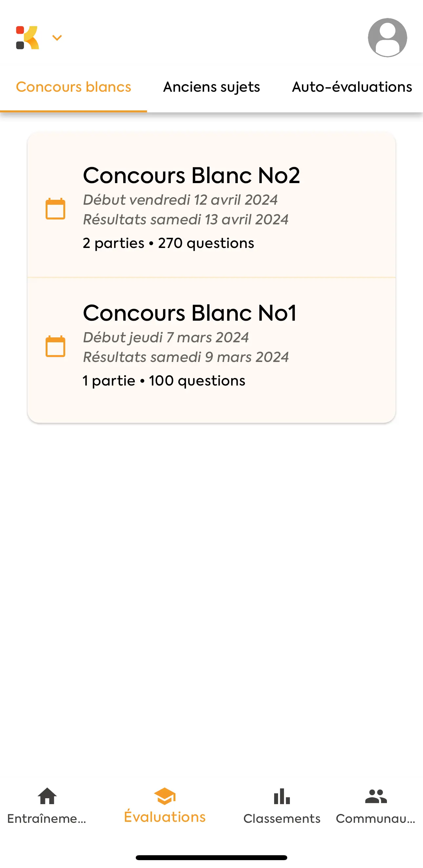Open the user profile avatar

[387, 38]
